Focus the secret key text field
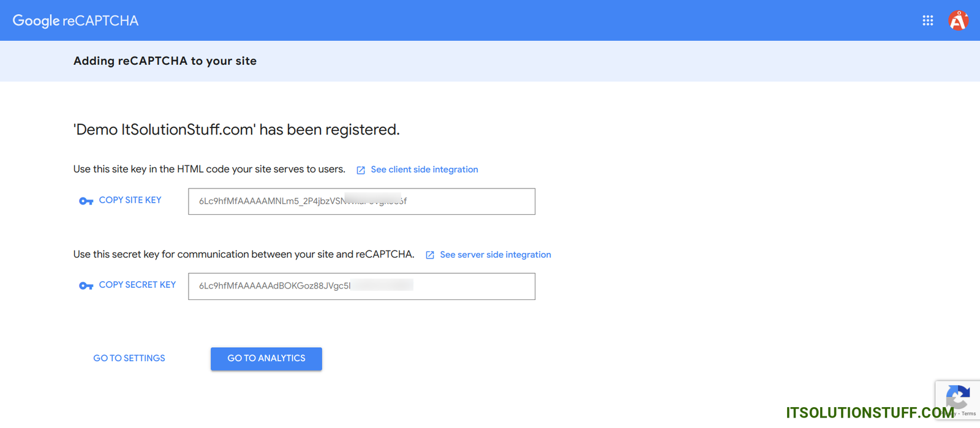This screenshot has width=980, height=428. [361, 286]
